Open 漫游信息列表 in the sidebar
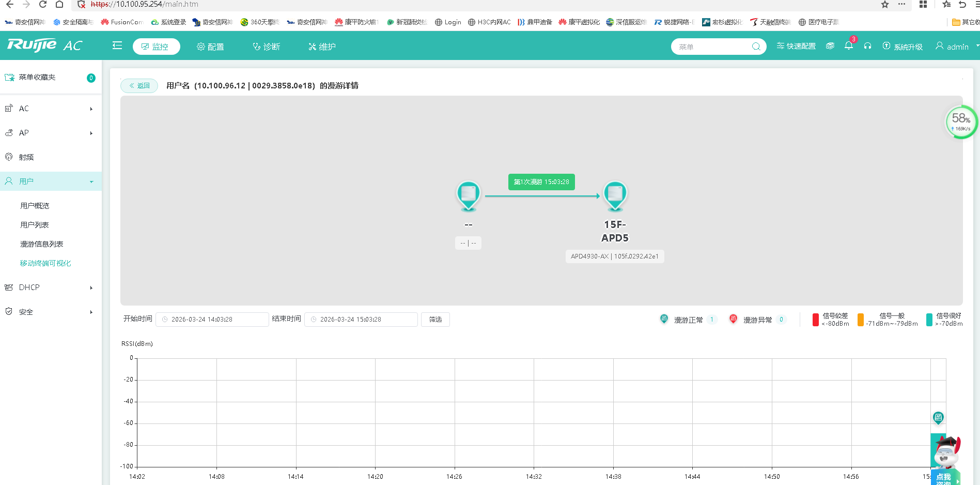 pos(42,244)
